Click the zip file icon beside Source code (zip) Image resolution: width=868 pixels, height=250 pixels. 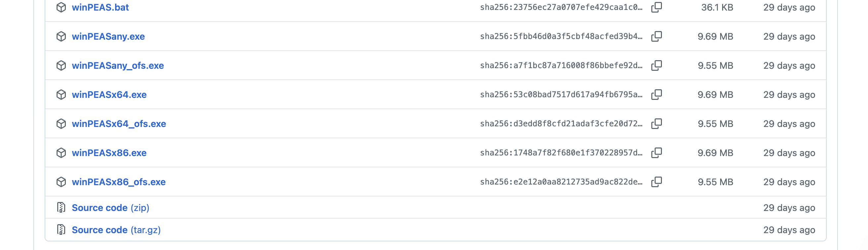click(x=61, y=208)
